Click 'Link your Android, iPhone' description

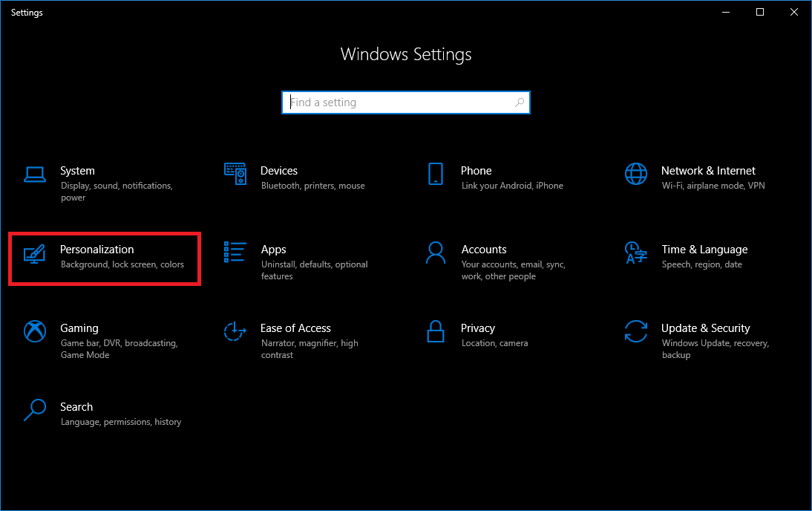tap(512, 186)
